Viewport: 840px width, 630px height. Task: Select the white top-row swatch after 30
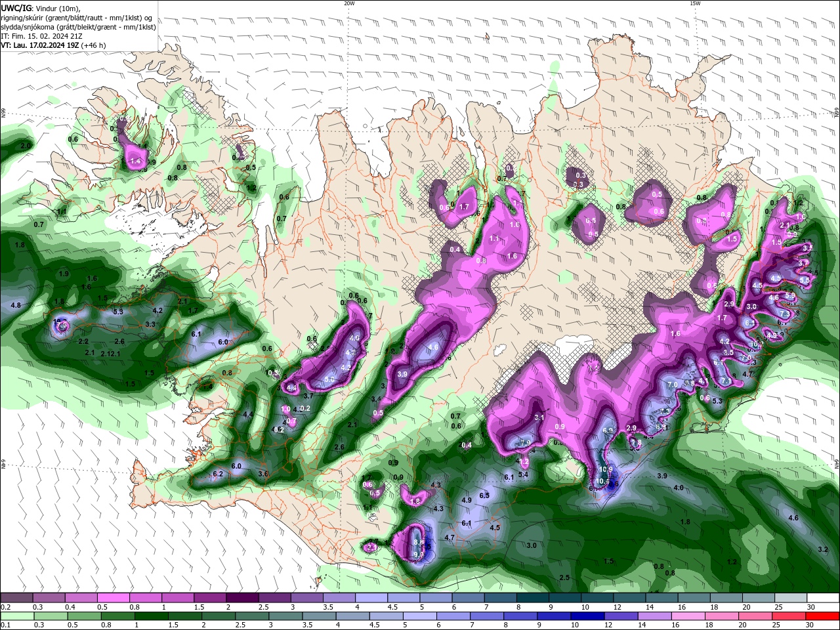coord(824,598)
